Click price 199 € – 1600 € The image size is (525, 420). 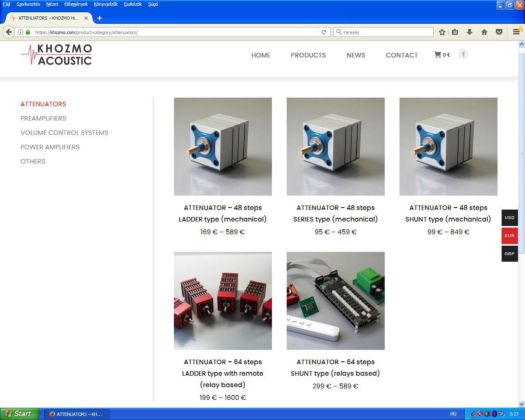223,397
